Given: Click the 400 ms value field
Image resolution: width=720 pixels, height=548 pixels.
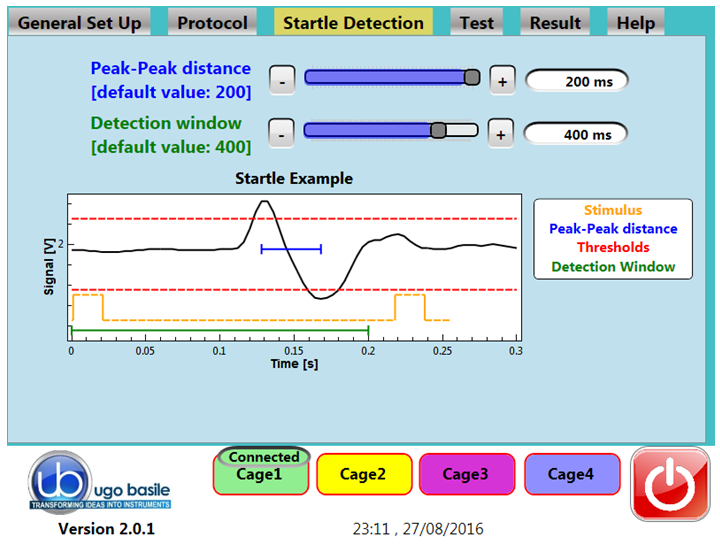Looking at the screenshot, I should click(576, 134).
